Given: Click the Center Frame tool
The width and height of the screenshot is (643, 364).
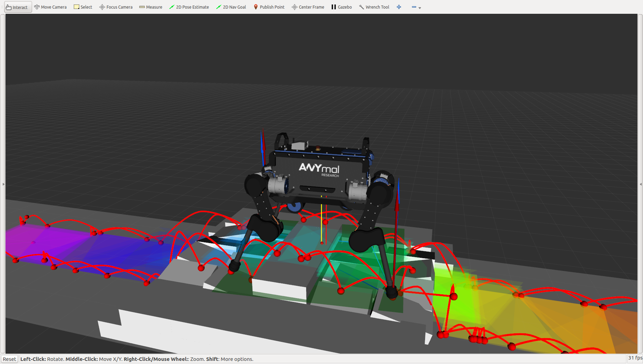Looking at the screenshot, I should click(308, 7).
